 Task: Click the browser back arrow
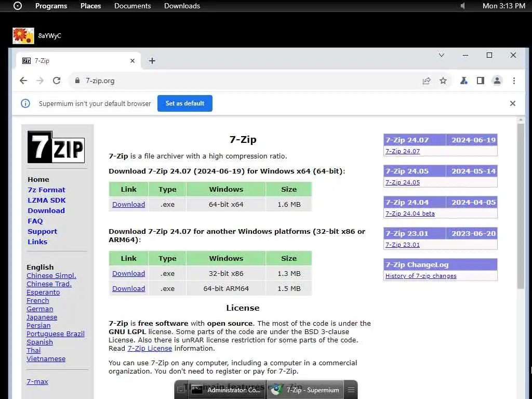pos(23,81)
